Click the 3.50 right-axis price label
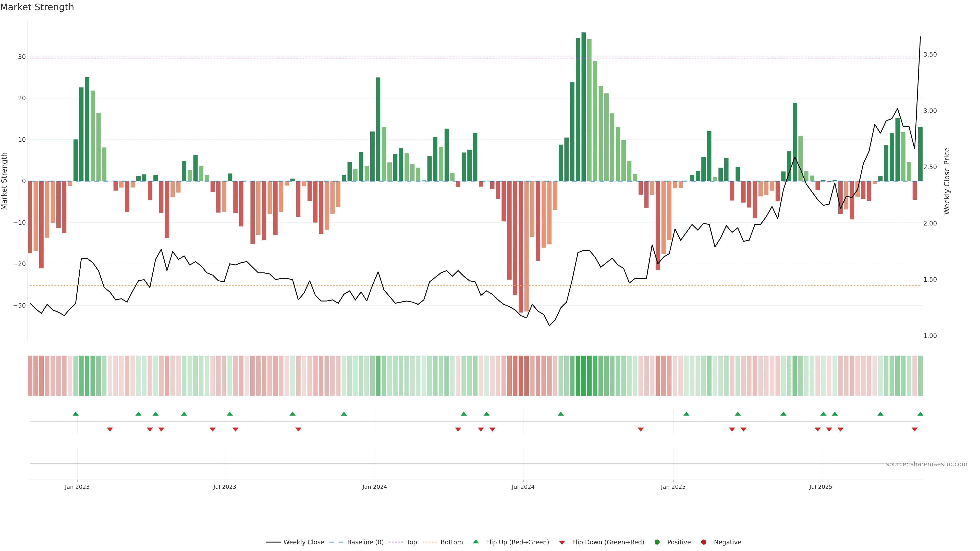980x551 pixels. click(930, 55)
